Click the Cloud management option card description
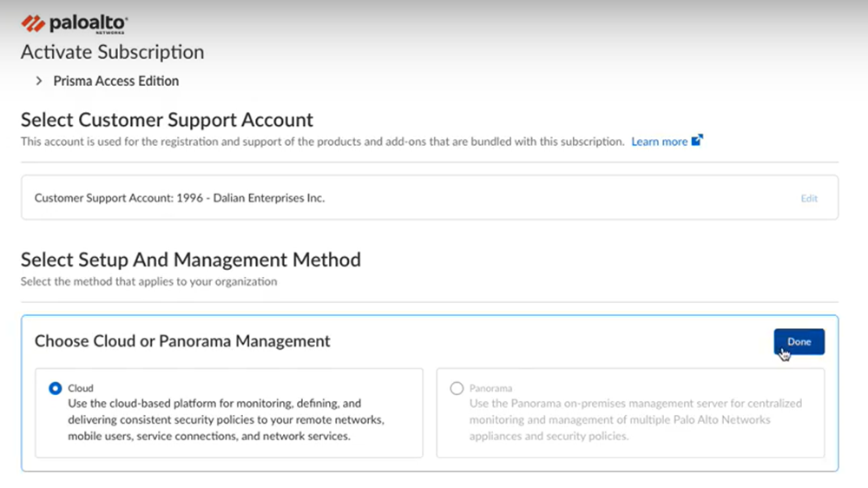The width and height of the screenshot is (868, 488). 226,420
